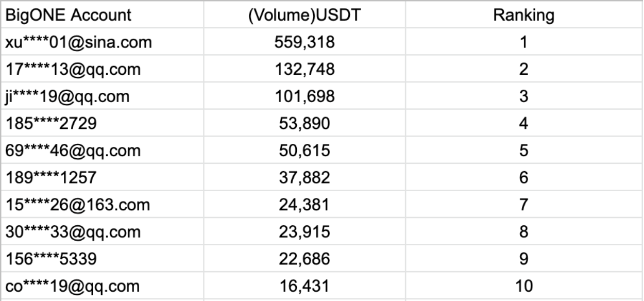644x301 pixels.
Task: Select account xu****01@sina.com cell
Action: [x=78, y=42]
